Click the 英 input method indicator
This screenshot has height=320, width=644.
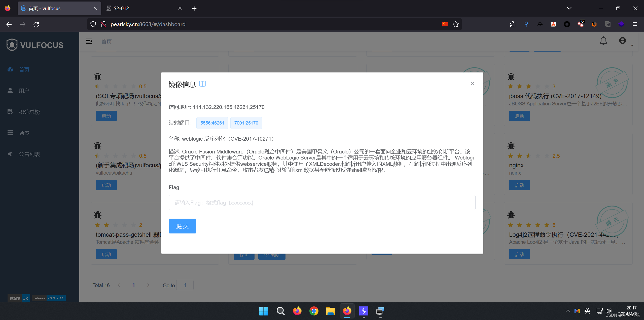click(587, 311)
